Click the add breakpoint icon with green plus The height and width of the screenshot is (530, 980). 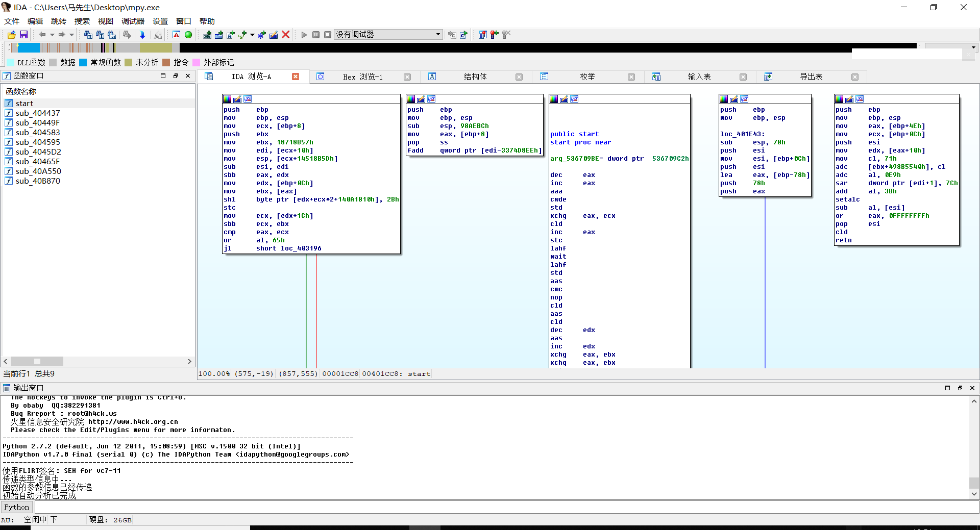click(x=494, y=35)
